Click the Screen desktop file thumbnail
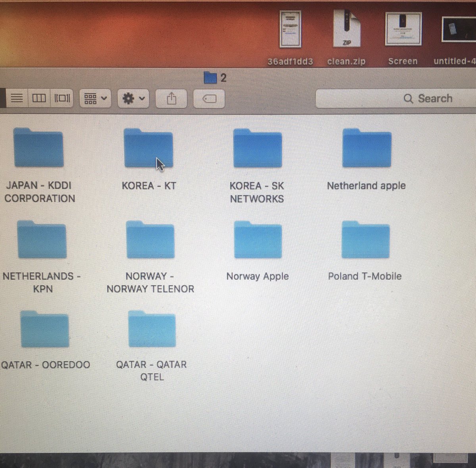The image size is (476, 468). (x=403, y=29)
